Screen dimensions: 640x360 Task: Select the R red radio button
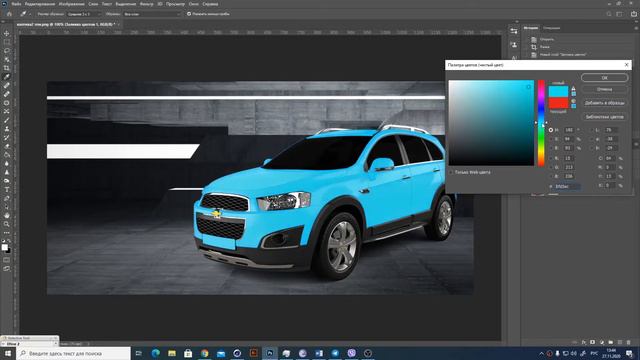(x=551, y=158)
